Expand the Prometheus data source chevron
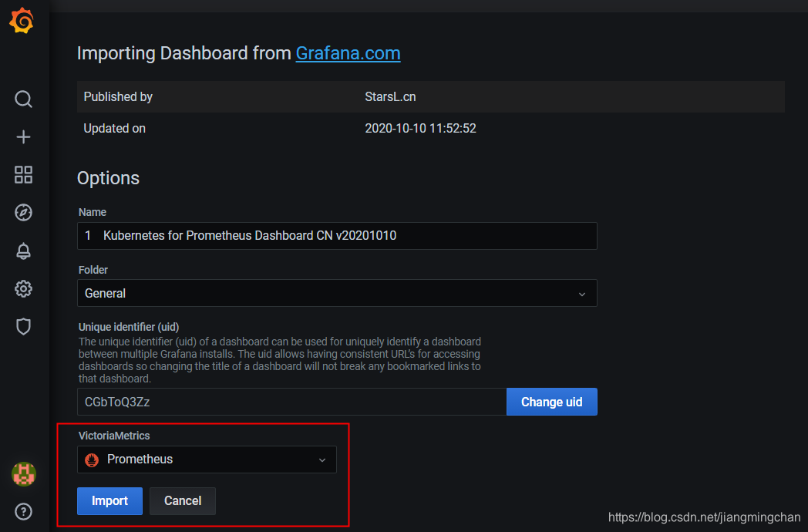 (322, 460)
